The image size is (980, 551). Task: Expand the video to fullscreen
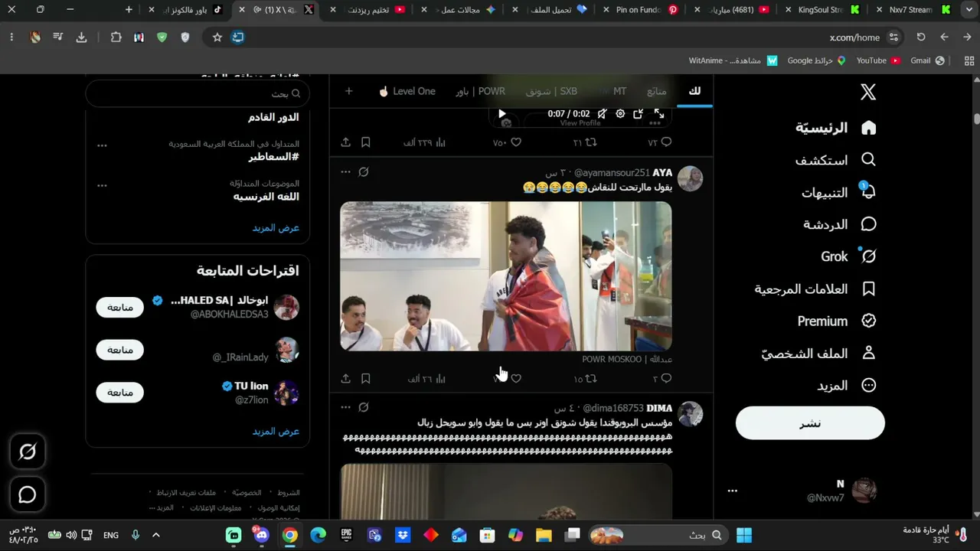tap(658, 114)
